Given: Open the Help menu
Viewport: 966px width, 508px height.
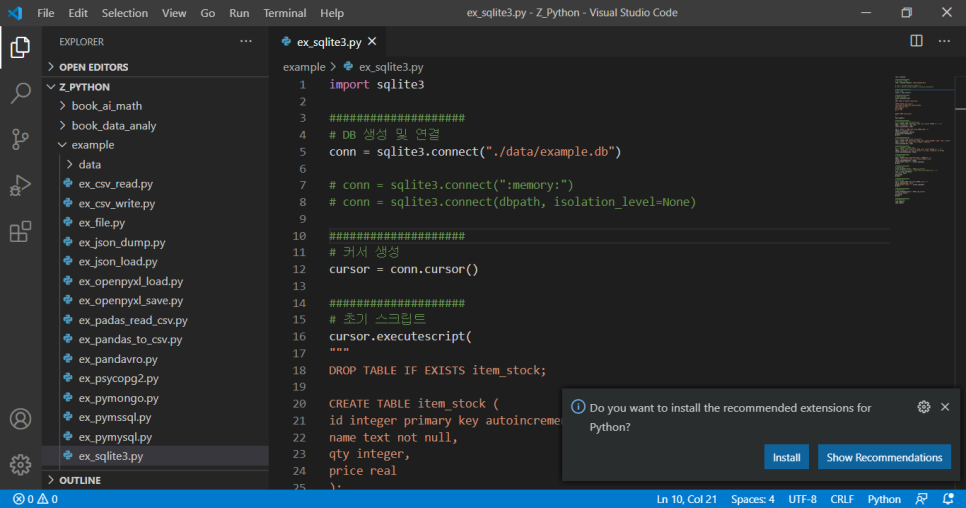Looking at the screenshot, I should coord(331,13).
